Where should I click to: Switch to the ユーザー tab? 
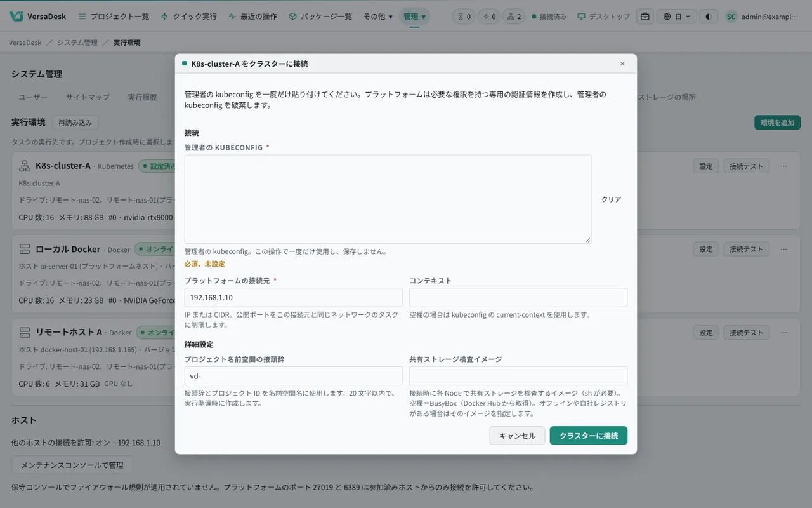[33, 97]
